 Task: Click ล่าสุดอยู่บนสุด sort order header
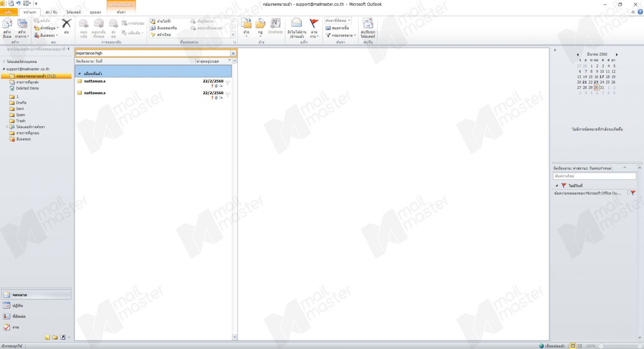point(214,61)
